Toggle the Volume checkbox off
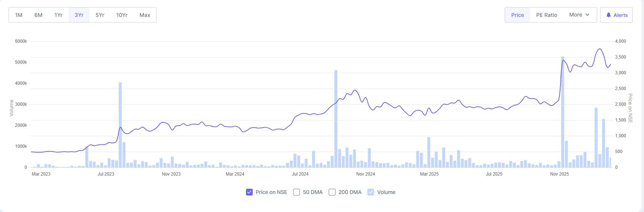Screen dimensions: 644x212 tap(371, 192)
